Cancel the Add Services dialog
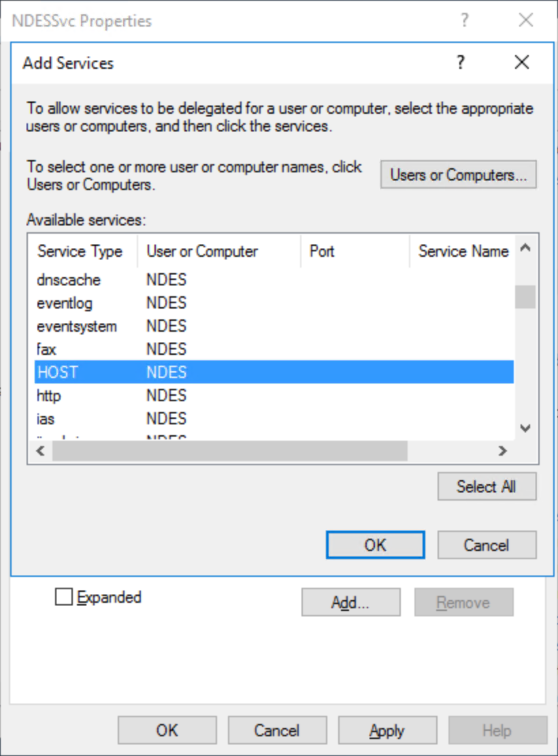 point(486,545)
